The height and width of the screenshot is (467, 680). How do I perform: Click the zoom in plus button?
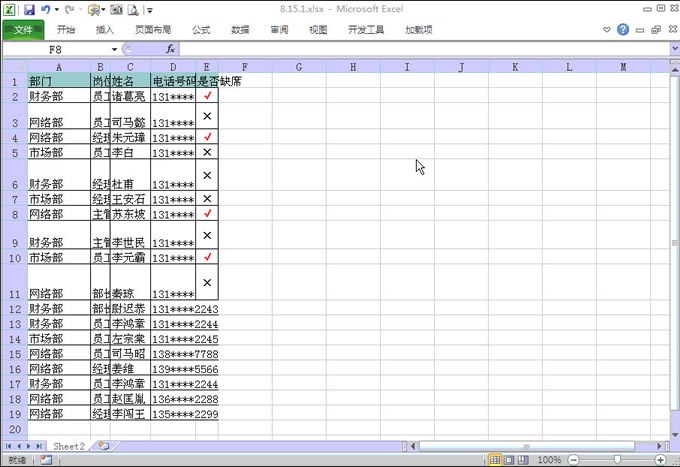pyautogui.click(x=660, y=460)
